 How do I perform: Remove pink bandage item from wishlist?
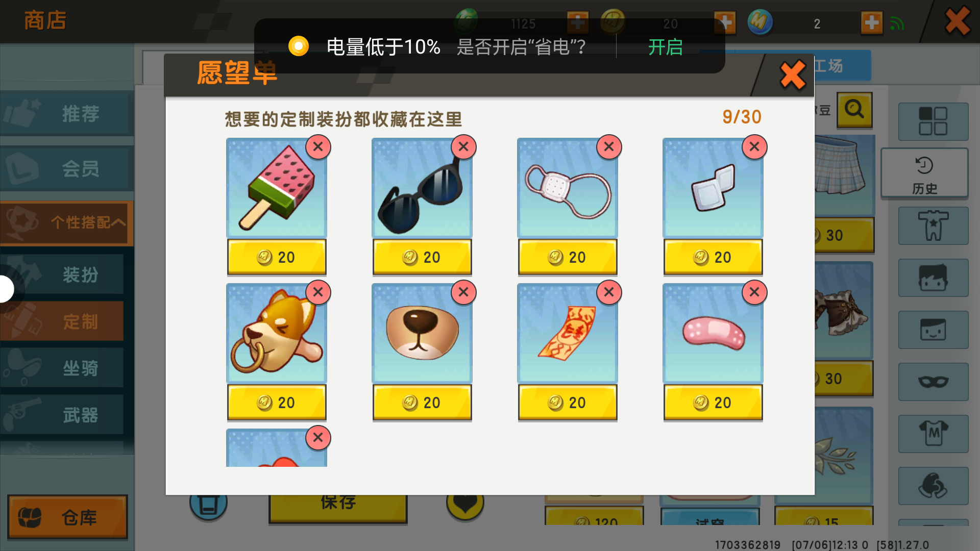coord(754,292)
